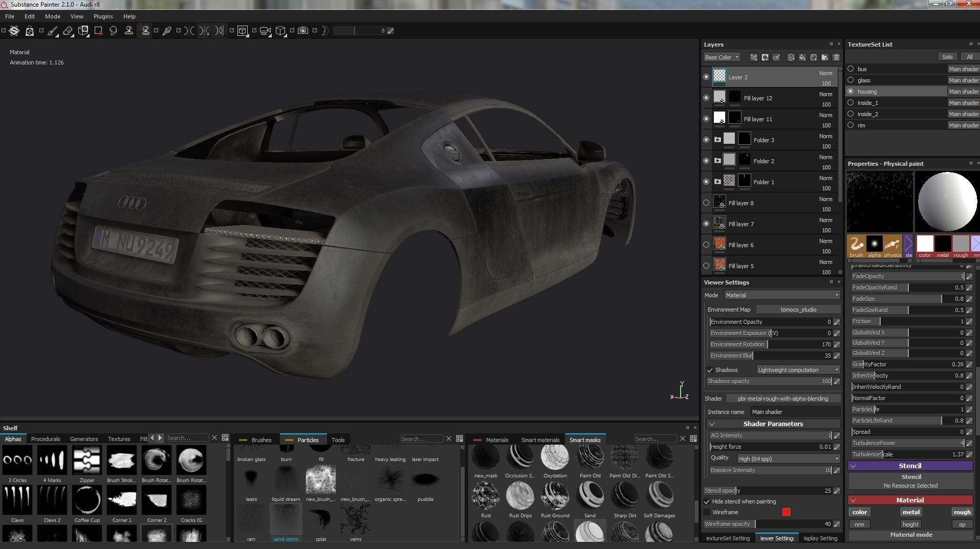Image resolution: width=980 pixels, height=549 pixels.
Task: Edit Stencil opacity value with pencil icon
Action: pyautogui.click(x=837, y=491)
